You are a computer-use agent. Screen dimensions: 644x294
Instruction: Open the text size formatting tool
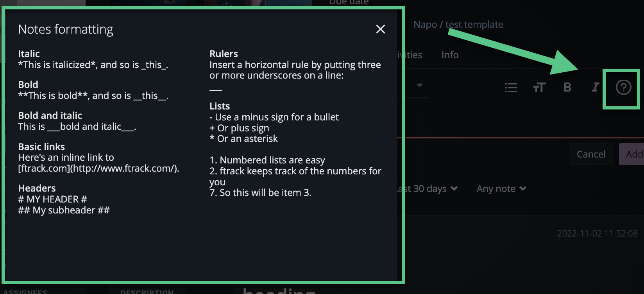point(539,88)
